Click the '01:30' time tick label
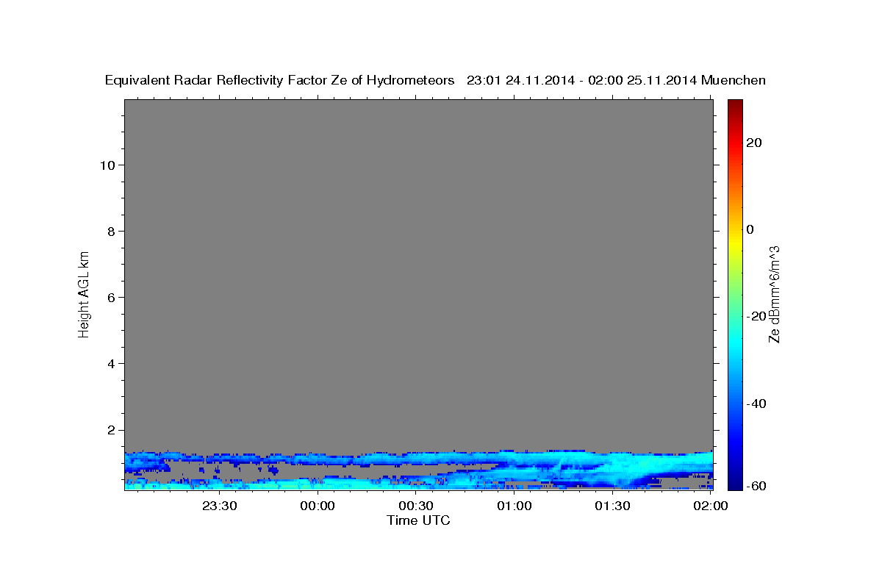This screenshot has height=588, width=882. (x=612, y=506)
